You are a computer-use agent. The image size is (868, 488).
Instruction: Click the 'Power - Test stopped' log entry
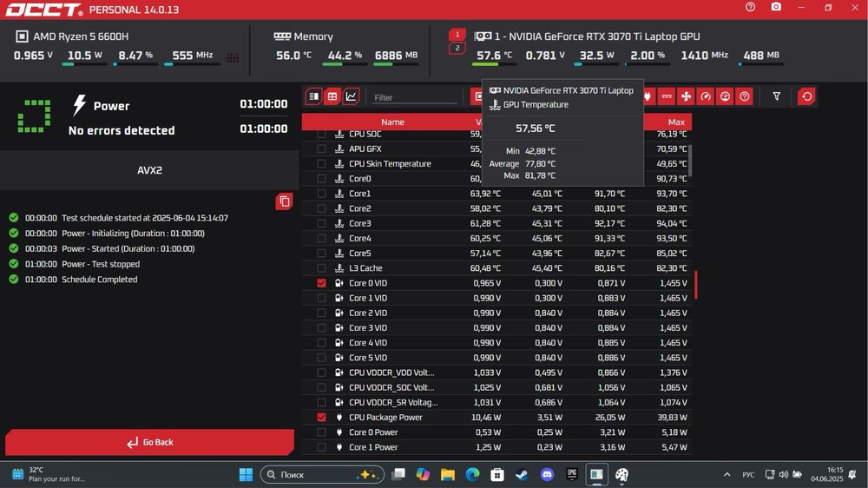[x=101, y=264]
